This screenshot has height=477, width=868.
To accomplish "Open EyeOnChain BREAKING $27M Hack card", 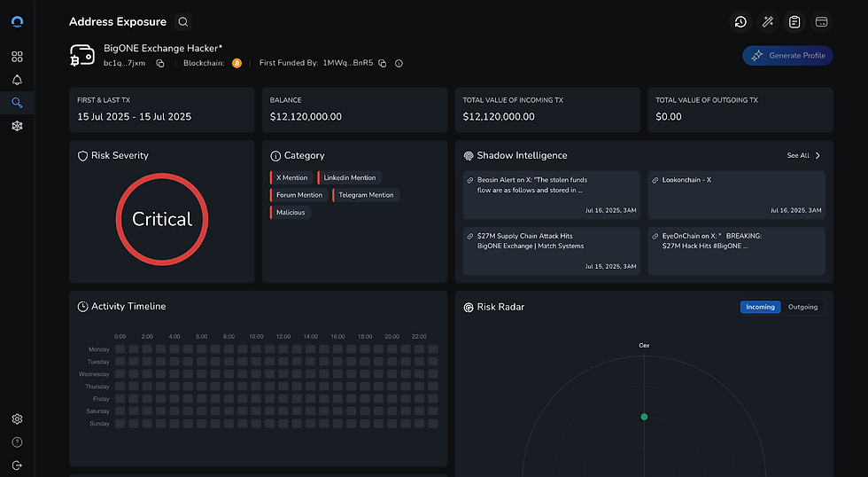I will click(x=736, y=251).
